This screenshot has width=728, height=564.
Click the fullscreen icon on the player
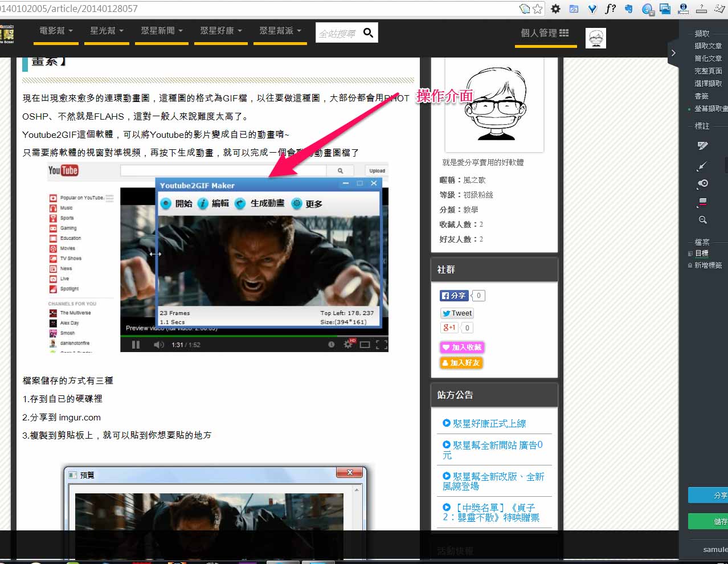click(x=382, y=345)
